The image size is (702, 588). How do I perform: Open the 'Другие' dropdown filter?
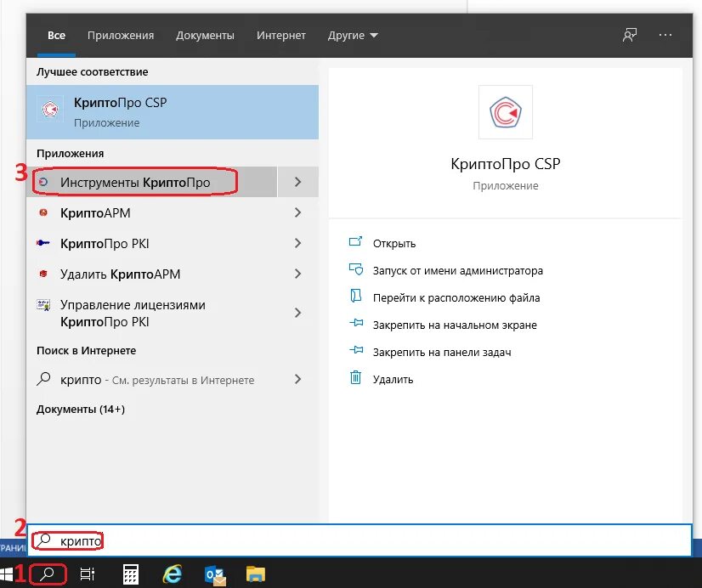point(353,36)
